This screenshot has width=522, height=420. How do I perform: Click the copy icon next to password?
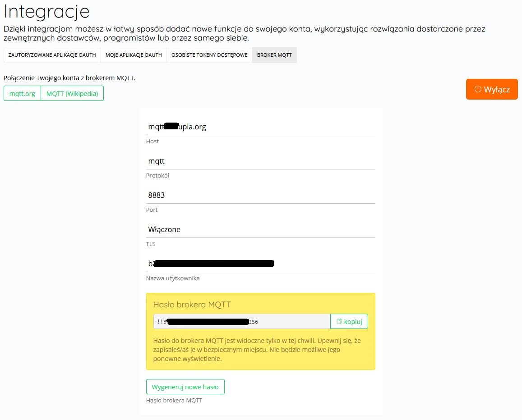click(339, 321)
